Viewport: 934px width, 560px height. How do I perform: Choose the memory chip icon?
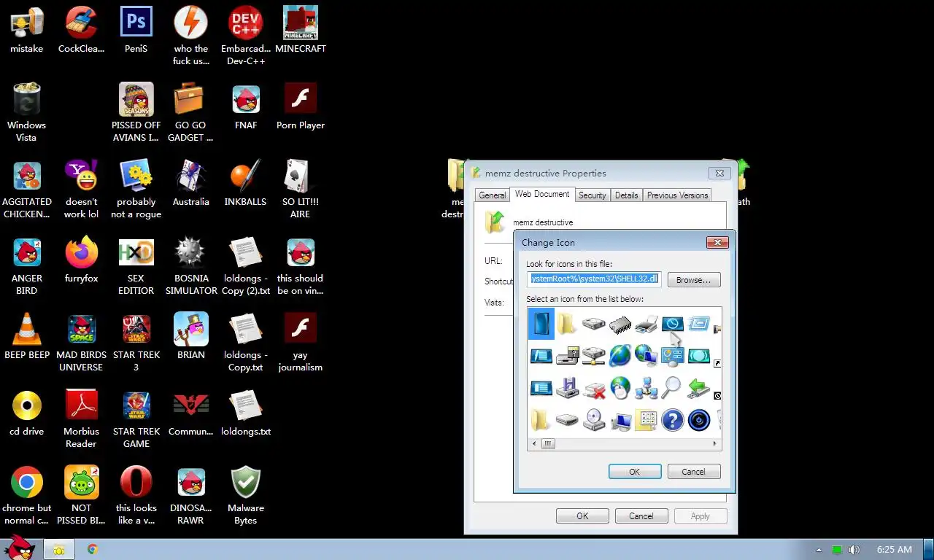(x=620, y=324)
